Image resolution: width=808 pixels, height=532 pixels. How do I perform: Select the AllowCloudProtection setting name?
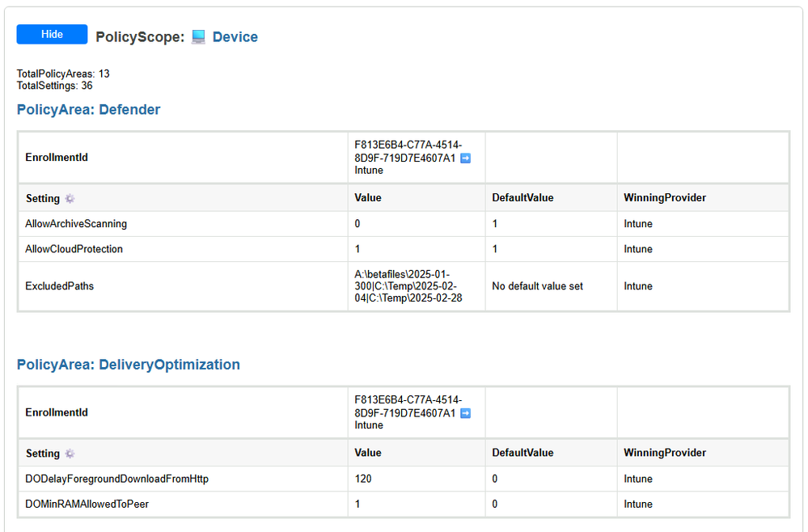click(74, 249)
